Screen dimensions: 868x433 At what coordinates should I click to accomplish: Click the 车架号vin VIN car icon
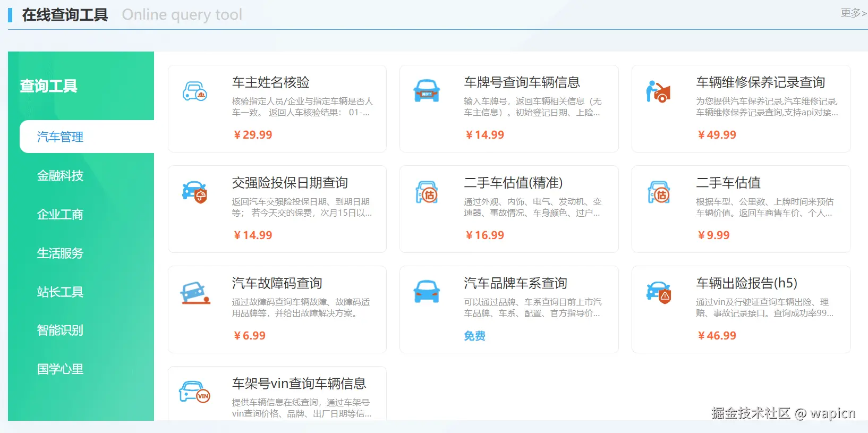[195, 392]
